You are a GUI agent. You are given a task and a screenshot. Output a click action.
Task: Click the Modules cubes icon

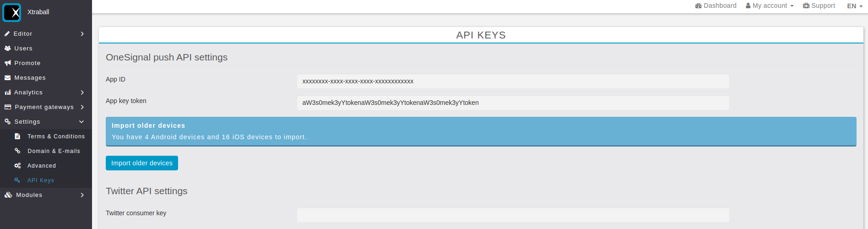8,195
